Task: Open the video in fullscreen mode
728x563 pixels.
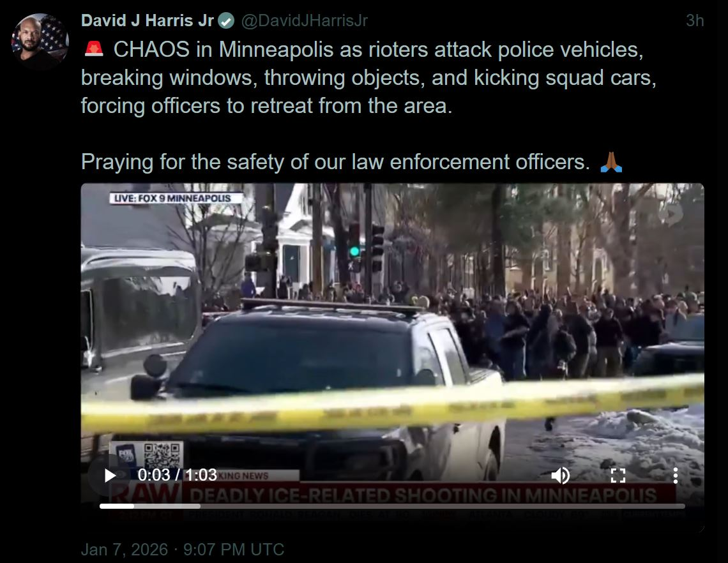Action: (618, 476)
